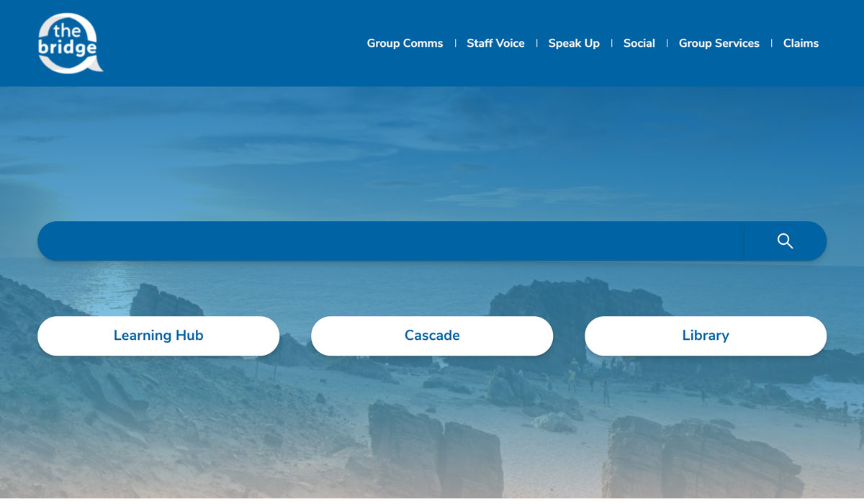
Task: Go to the Speak Up section
Action: tap(573, 43)
